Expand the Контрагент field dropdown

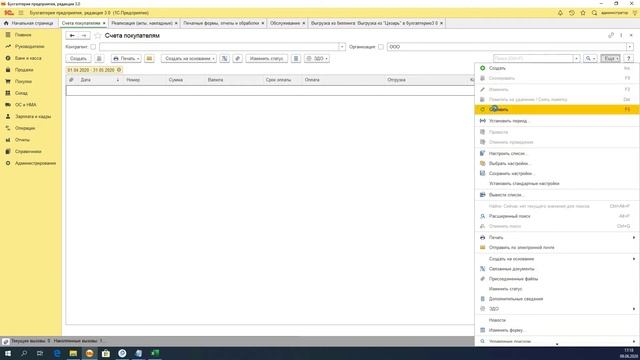click(x=342, y=47)
